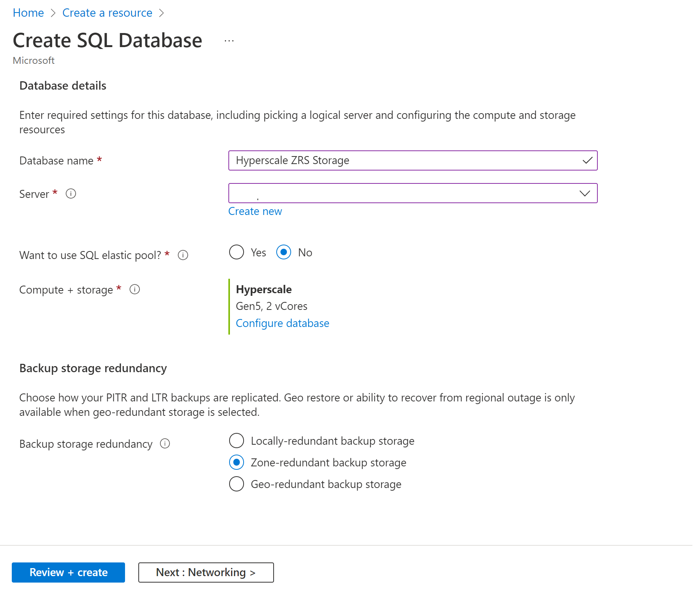
Task: Go to Home breadcrumb
Action: (x=28, y=13)
